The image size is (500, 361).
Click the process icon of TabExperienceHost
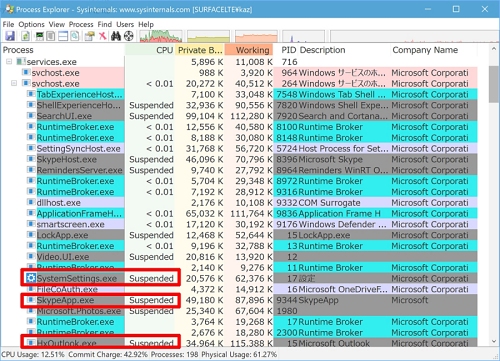31,94
